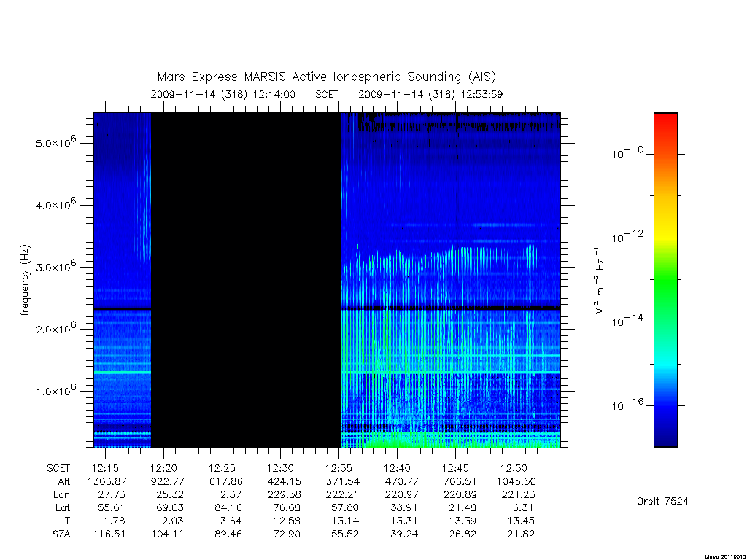Click SZA value 21.82

(521, 534)
